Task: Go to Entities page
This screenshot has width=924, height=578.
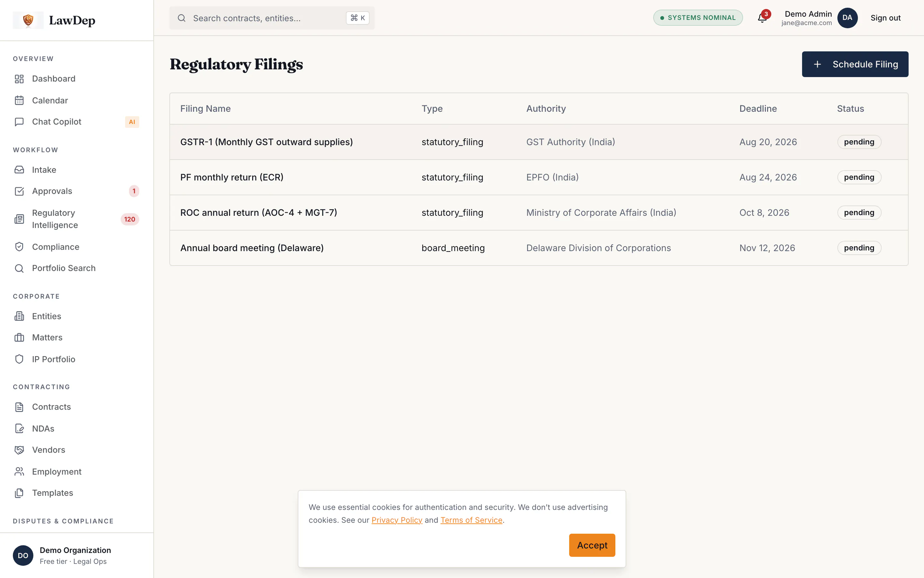Action: [76, 316]
